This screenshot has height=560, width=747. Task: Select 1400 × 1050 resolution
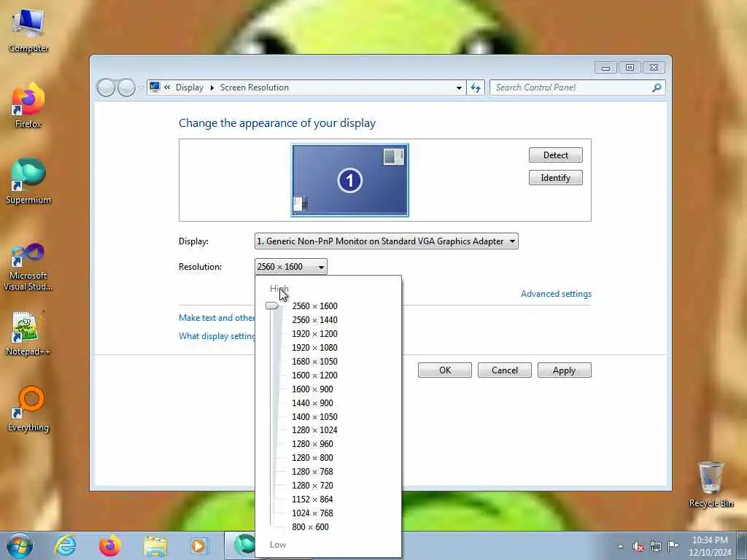314,416
